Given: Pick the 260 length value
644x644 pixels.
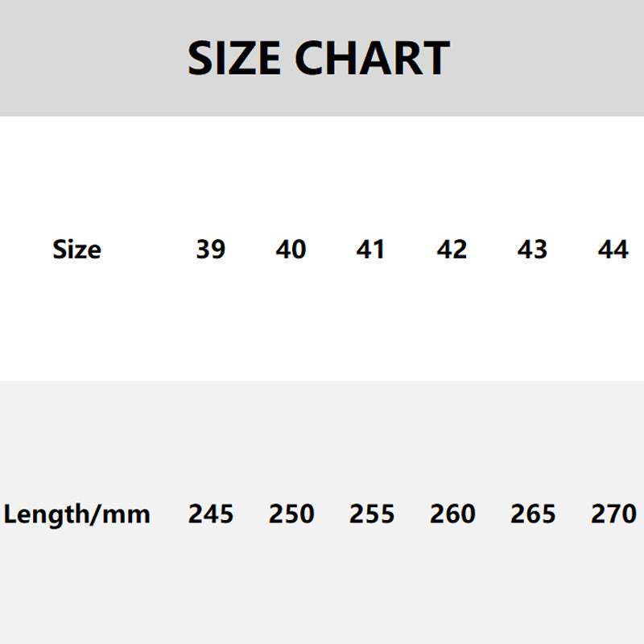Looking at the screenshot, I should click(452, 514).
